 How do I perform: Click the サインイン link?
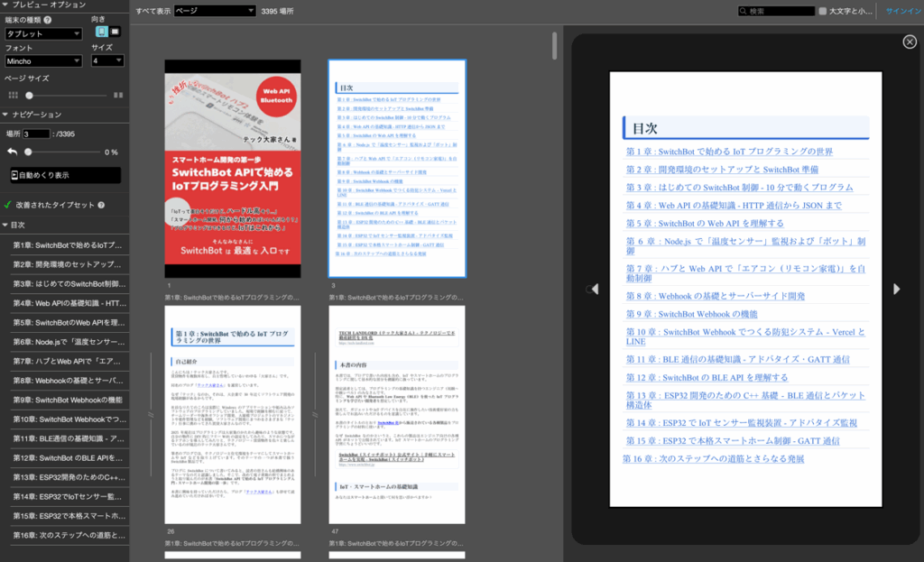click(903, 11)
